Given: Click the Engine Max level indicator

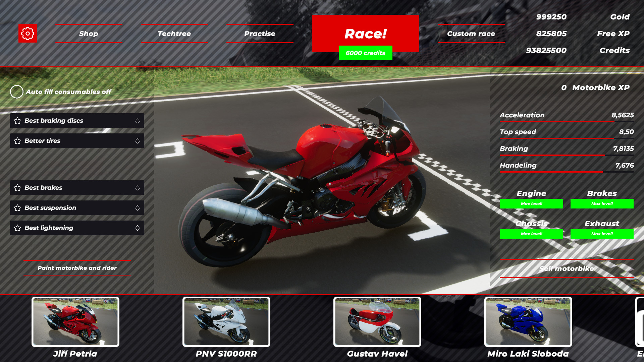Looking at the screenshot, I should [531, 203].
